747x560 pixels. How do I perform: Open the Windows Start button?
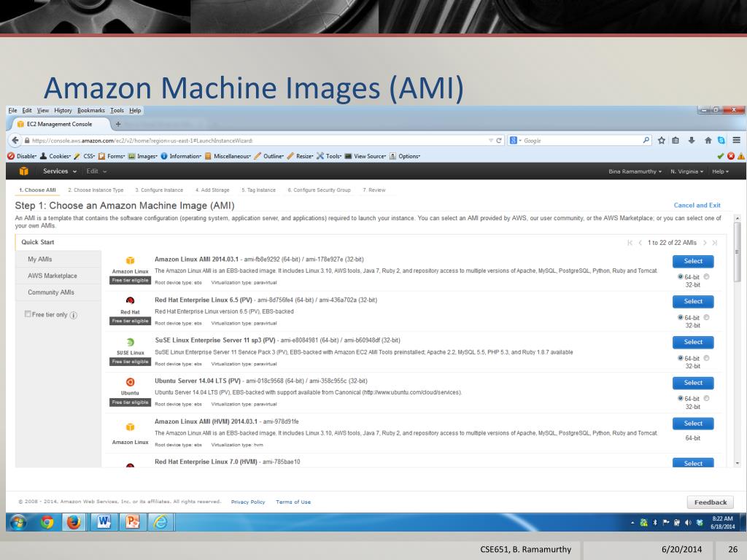click(18, 522)
